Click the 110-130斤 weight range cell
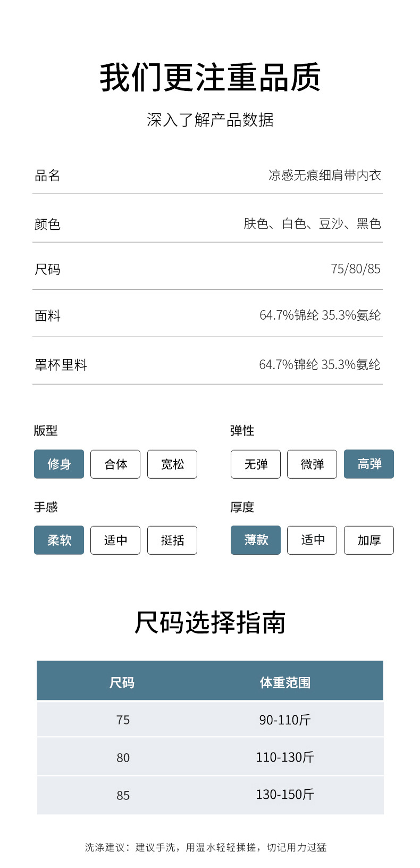 [x=285, y=757]
